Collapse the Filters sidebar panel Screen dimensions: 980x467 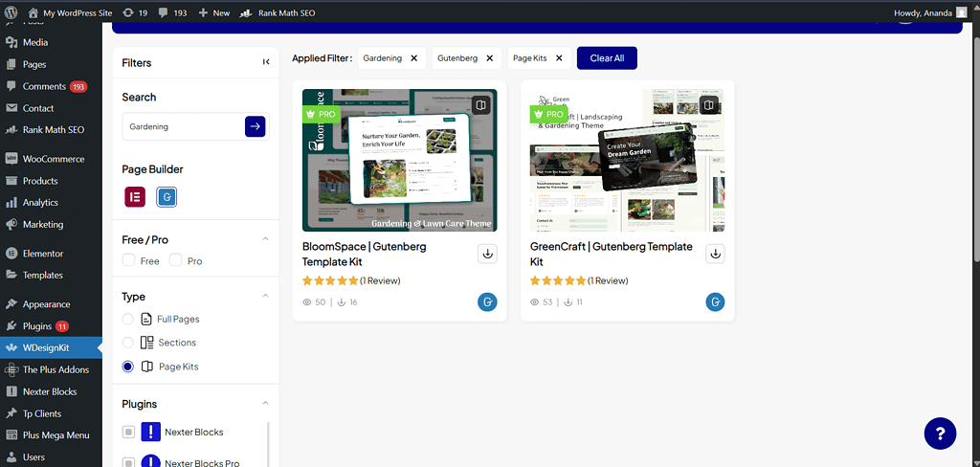266,62
